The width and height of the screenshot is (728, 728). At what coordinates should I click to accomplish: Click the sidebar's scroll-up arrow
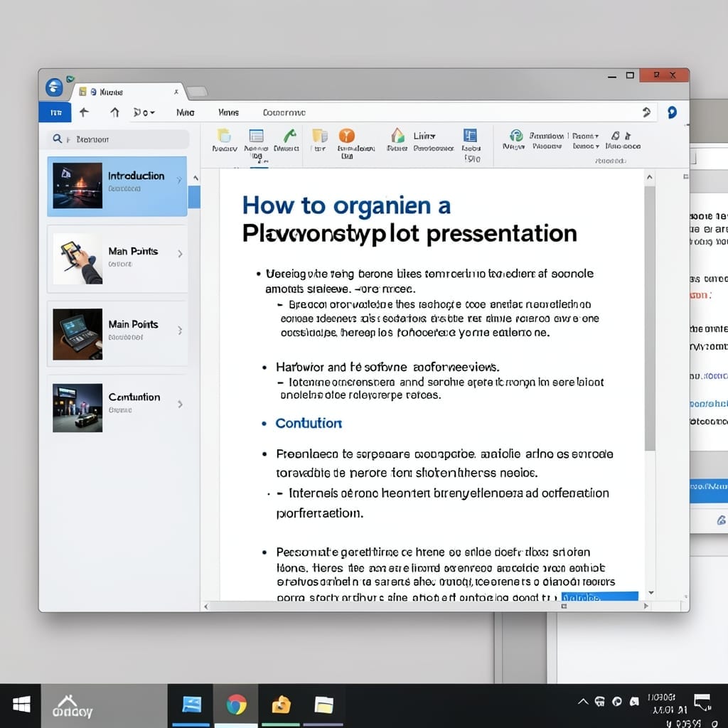(x=196, y=178)
